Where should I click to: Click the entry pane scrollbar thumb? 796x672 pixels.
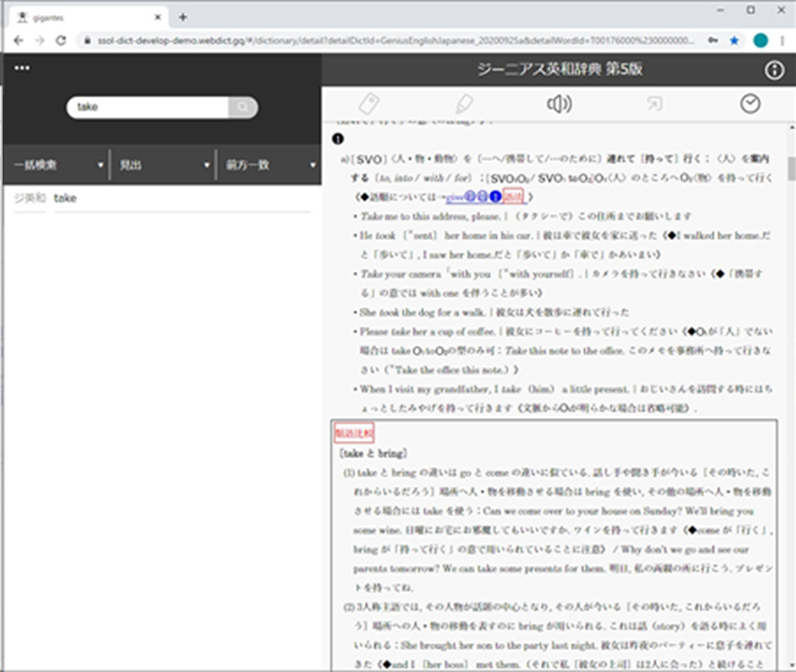pos(791,169)
